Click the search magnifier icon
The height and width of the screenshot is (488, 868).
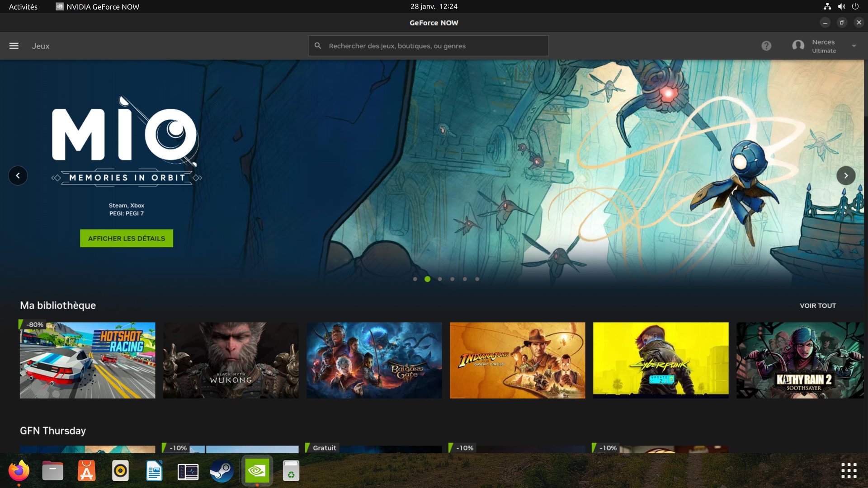click(x=318, y=45)
